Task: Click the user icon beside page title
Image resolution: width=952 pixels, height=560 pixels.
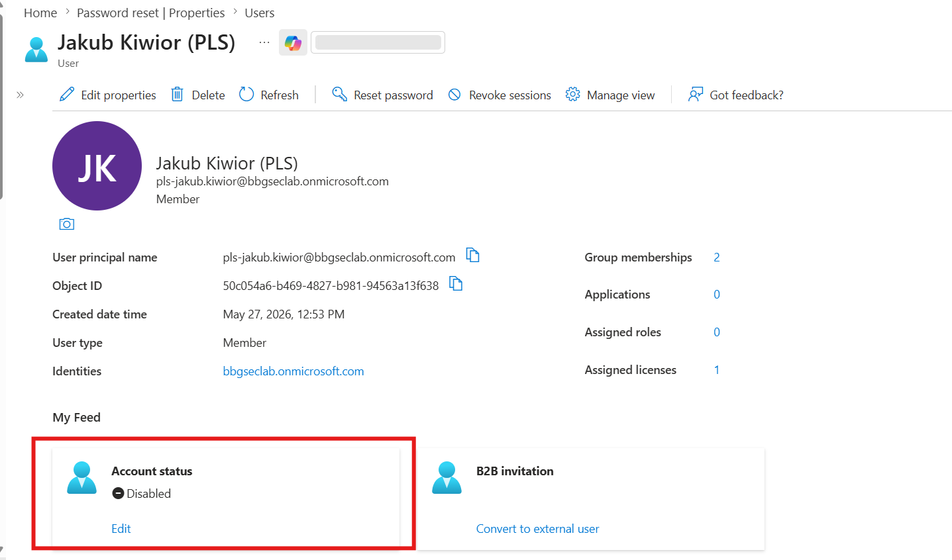Action: click(36, 50)
